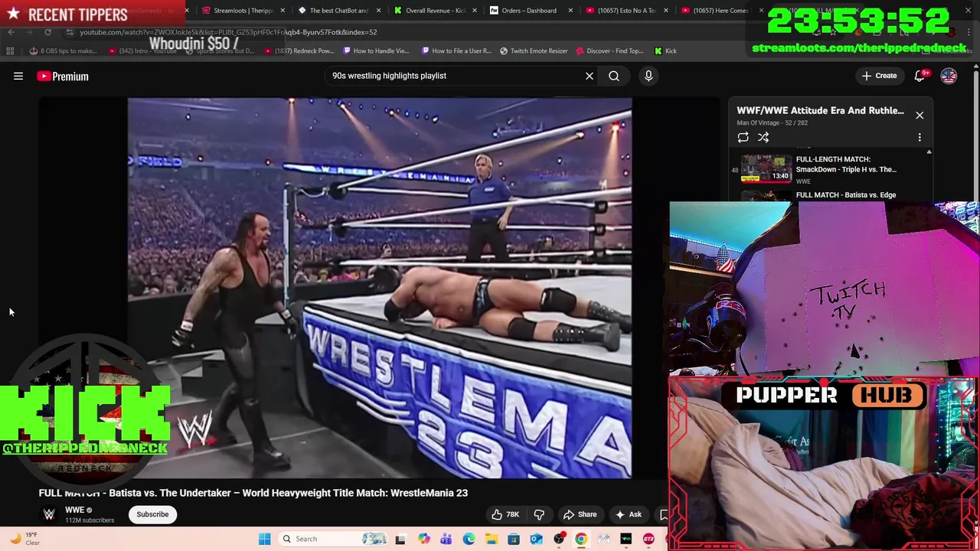Open the WWE channel name link
This screenshot has width=980, height=551.
[74, 510]
